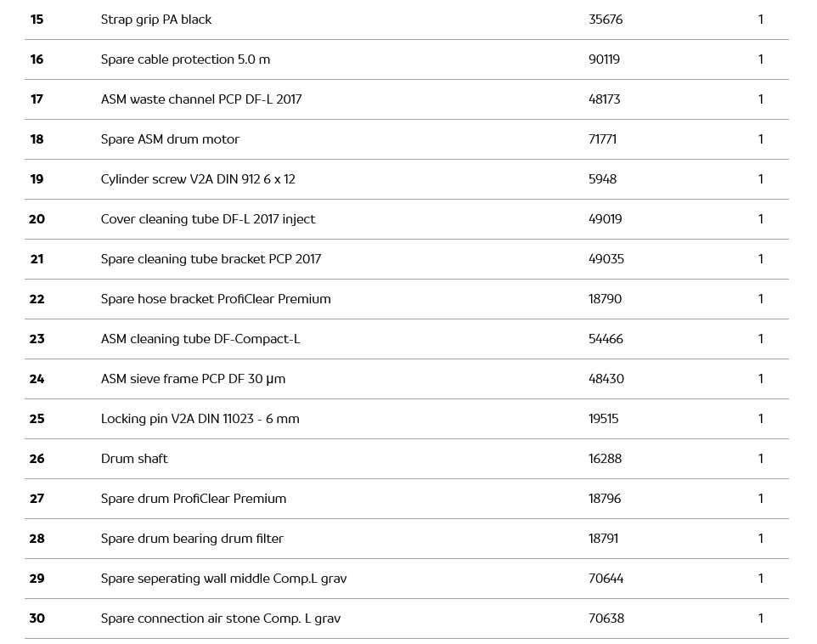Select 'ASM sieve frame PCP DF 30 µm'
The image size is (817, 644).
[x=193, y=379]
